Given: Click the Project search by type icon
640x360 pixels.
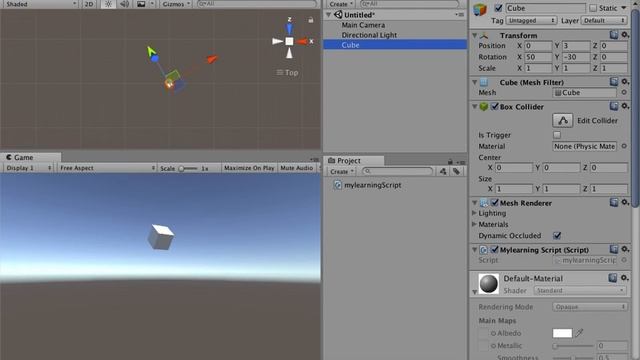Looking at the screenshot, I should pos(443,171).
